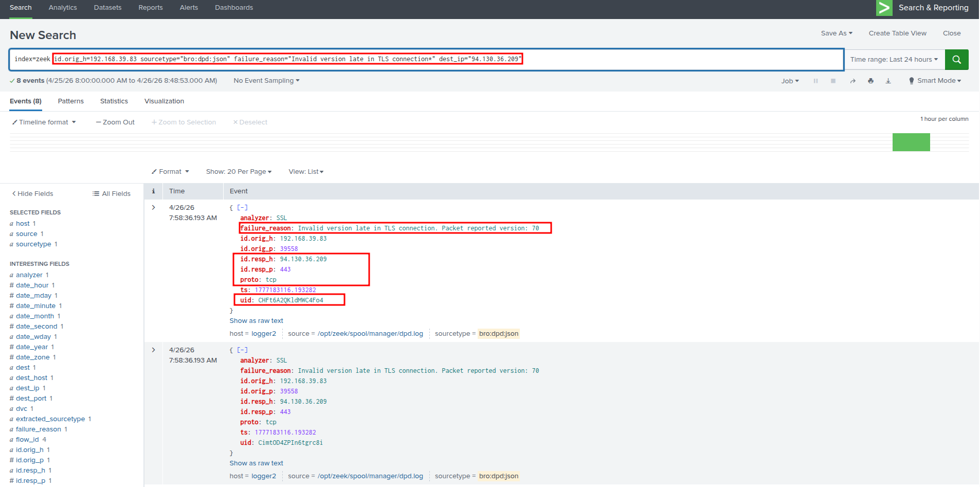The image size is (980, 487).
Task: Open No Event Sampling dropdown
Action: tap(266, 81)
